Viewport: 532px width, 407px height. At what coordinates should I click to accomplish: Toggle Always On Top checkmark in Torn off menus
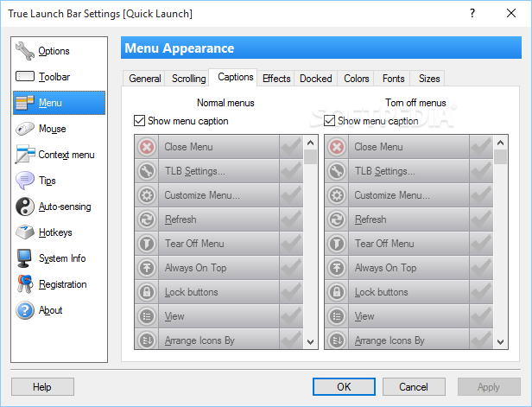point(481,268)
